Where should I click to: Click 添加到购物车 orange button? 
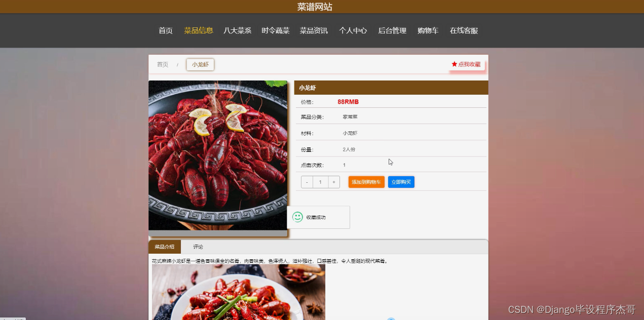click(x=366, y=182)
